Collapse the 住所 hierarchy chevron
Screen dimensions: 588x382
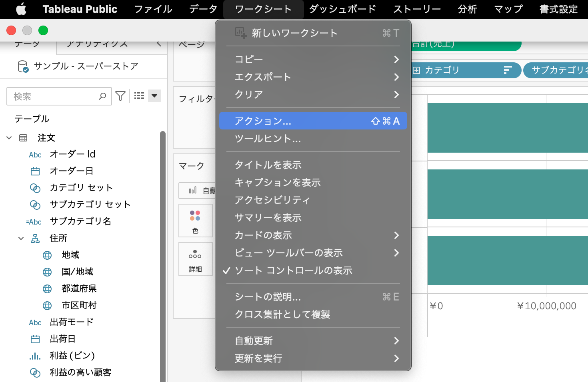click(x=21, y=239)
